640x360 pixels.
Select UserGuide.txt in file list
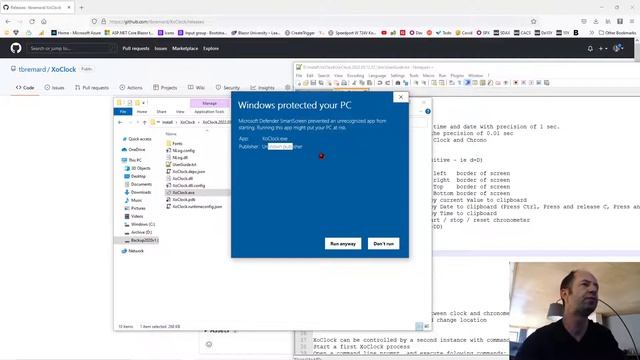pos(181,164)
